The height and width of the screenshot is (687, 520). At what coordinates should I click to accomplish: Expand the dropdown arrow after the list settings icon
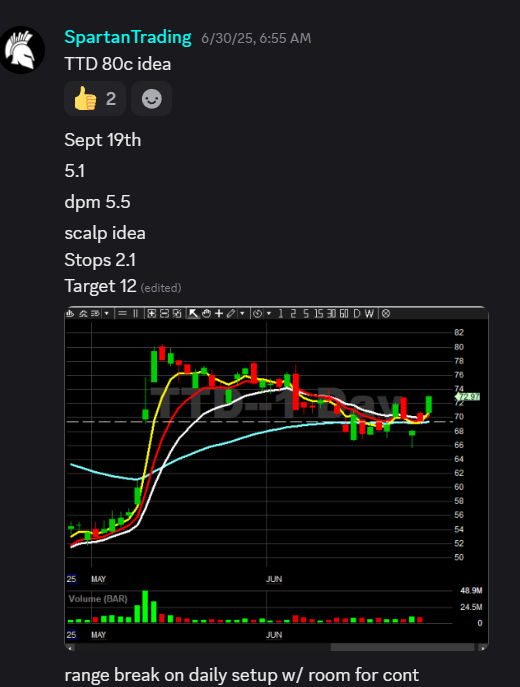coord(106,314)
